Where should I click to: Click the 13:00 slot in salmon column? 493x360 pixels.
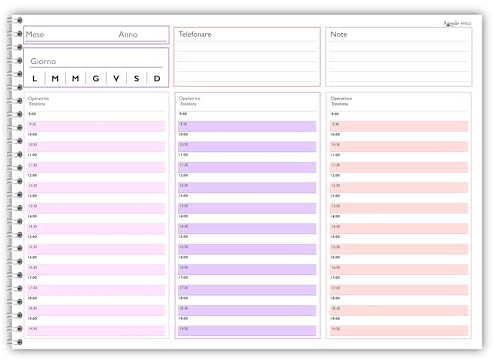click(x=399, y=198)
